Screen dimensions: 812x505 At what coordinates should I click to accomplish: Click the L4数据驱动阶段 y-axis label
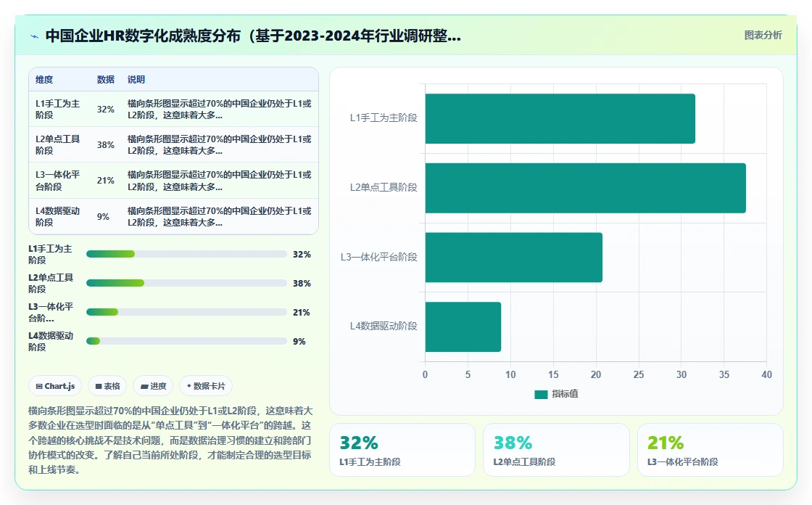click(384, 326)
